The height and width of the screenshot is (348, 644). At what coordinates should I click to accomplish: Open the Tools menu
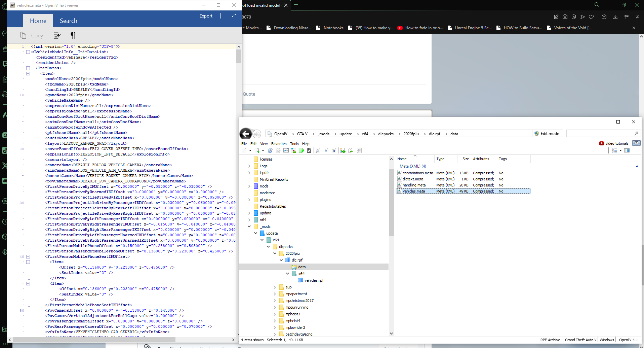[294, 144]
